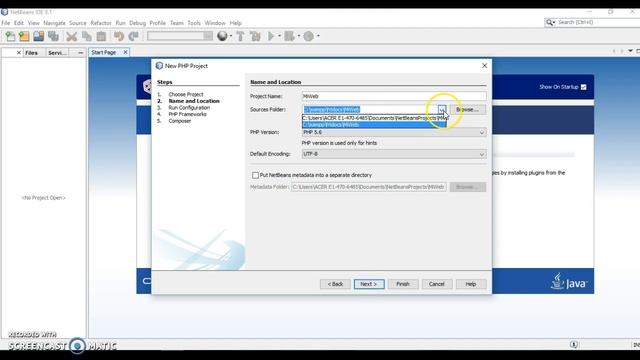
Task: Toggle Show On Startup checkbox
Action: 584,87
